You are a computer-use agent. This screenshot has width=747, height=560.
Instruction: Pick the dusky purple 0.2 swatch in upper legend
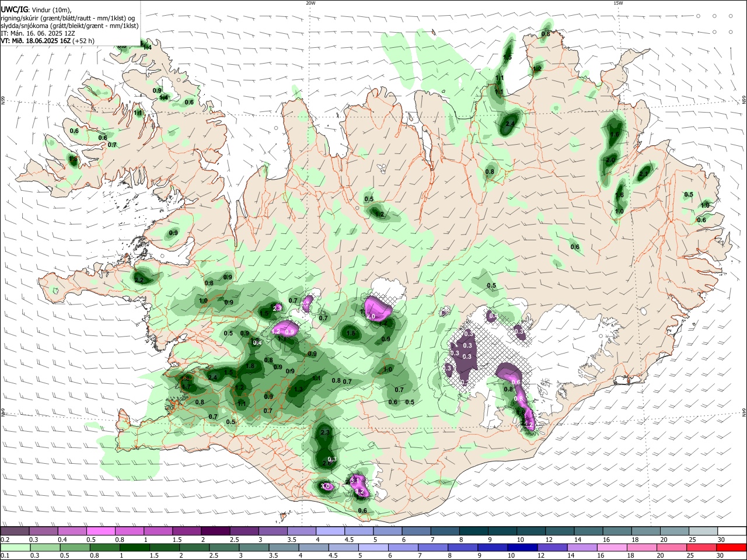15,531
